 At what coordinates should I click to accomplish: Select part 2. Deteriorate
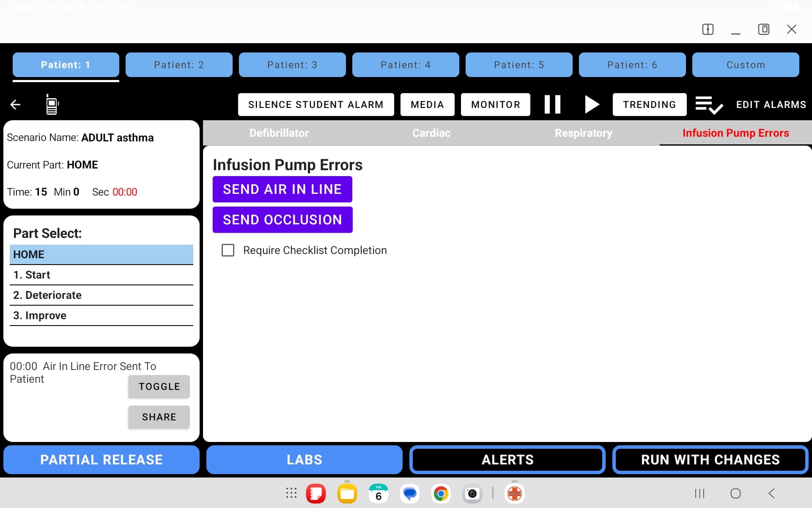point(101,295)
